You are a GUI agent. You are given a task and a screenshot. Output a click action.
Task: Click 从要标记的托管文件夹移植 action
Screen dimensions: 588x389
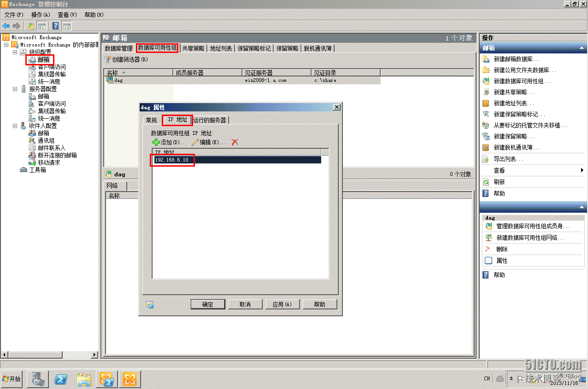530,125
